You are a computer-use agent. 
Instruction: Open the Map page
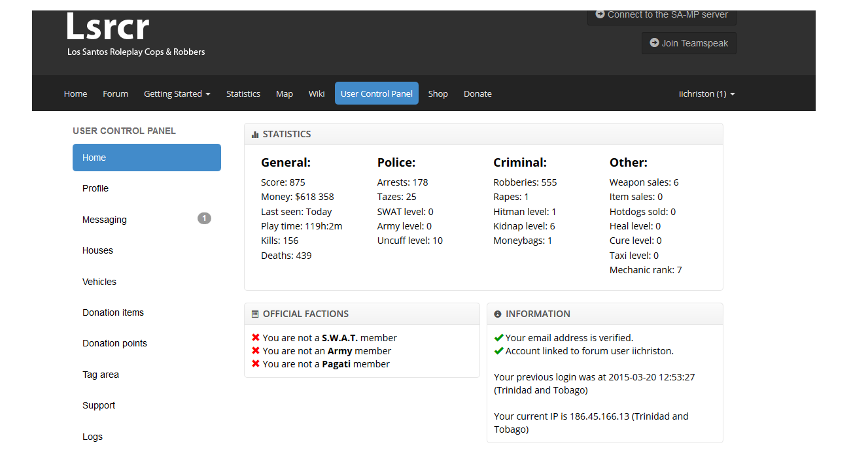(285, 93)
